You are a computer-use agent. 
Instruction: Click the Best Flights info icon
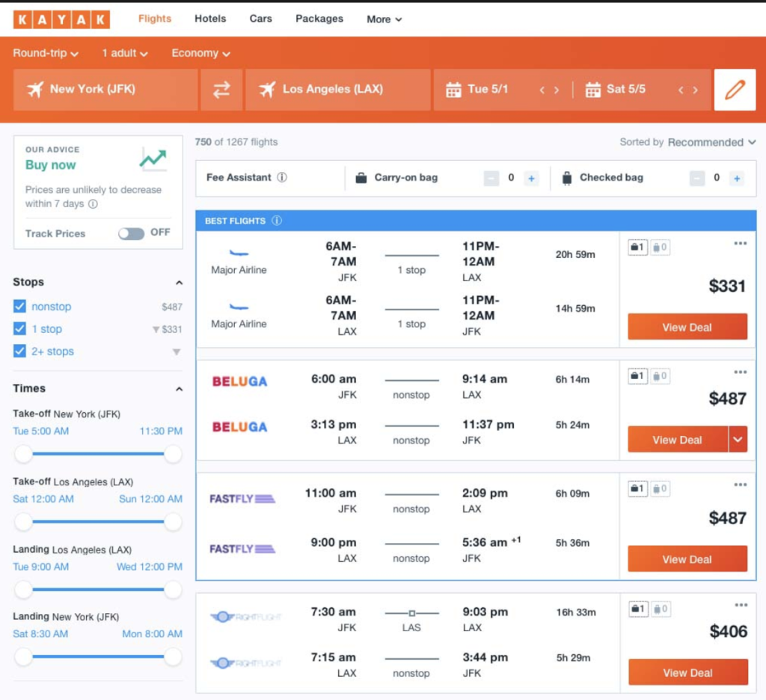point(277,221)
